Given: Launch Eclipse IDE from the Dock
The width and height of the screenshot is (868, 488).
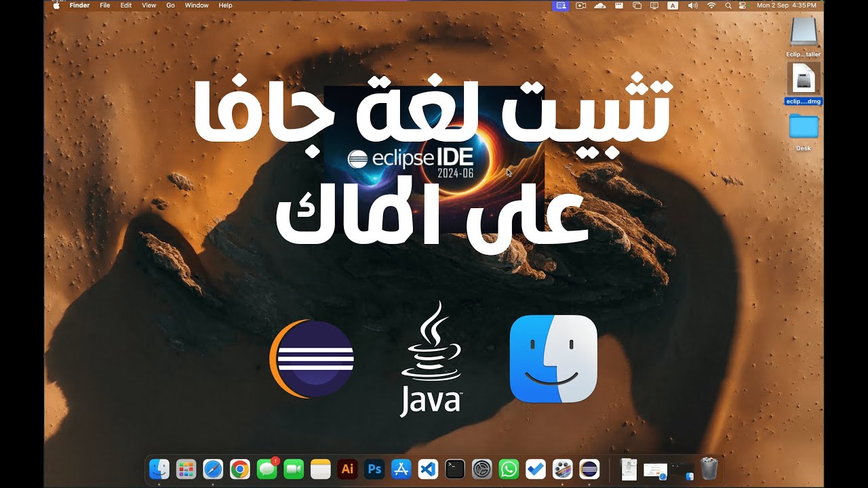Looking at the screenshot, I should click(x=589, y=468).
